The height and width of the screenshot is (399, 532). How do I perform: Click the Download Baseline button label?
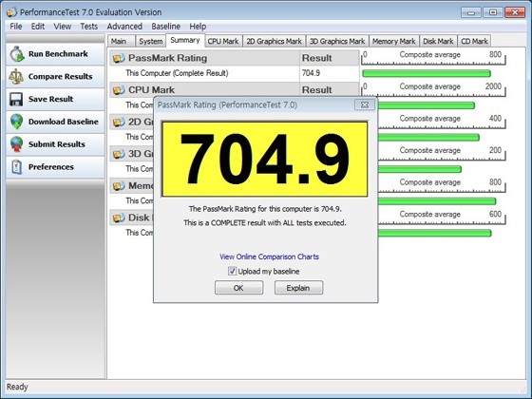coord(64,122)
